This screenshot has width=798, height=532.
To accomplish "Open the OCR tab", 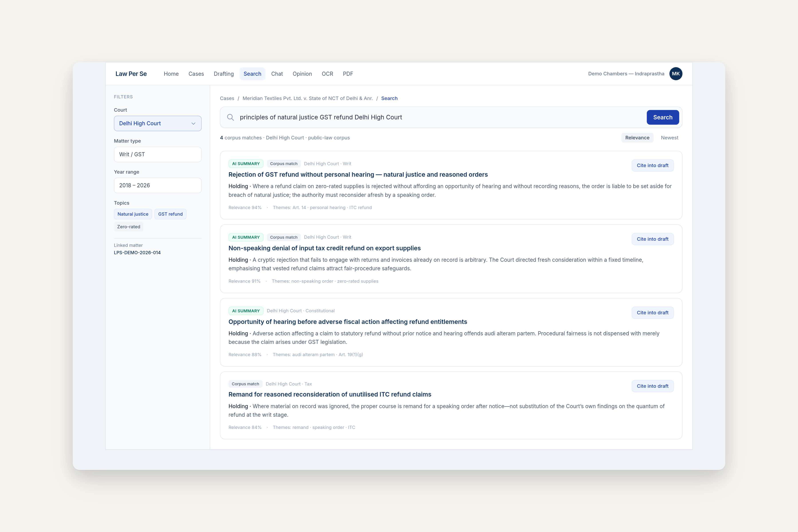I will pyautogui.click(x=327, y=74).
